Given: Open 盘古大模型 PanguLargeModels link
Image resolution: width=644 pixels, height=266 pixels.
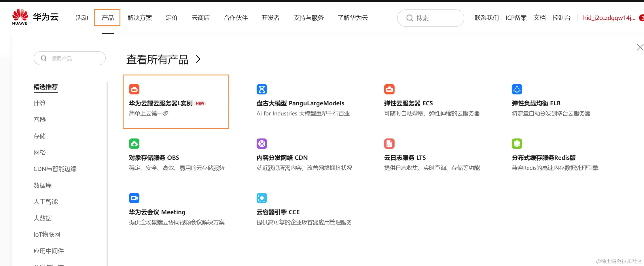Looking at the screenshot, I should (x=300, y=103).
